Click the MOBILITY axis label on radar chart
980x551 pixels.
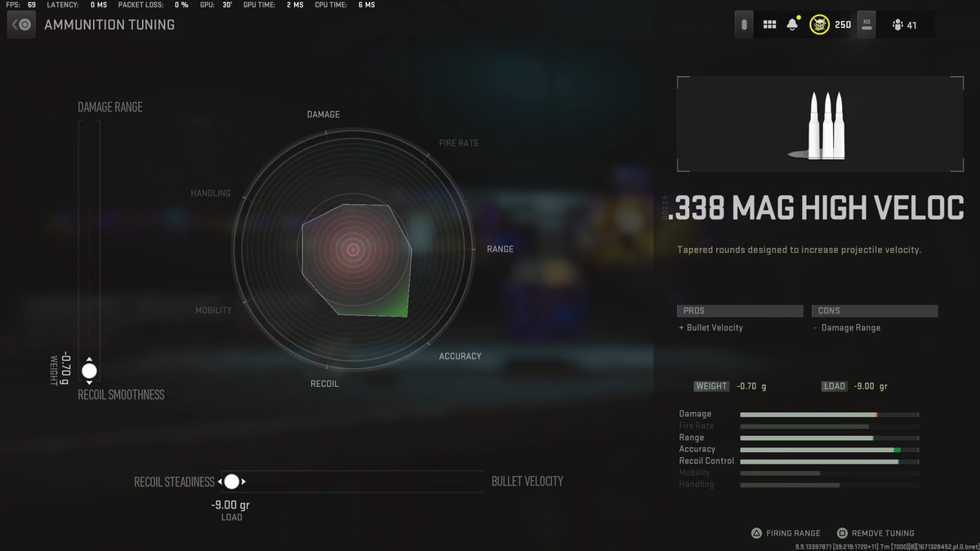(213, 310)
